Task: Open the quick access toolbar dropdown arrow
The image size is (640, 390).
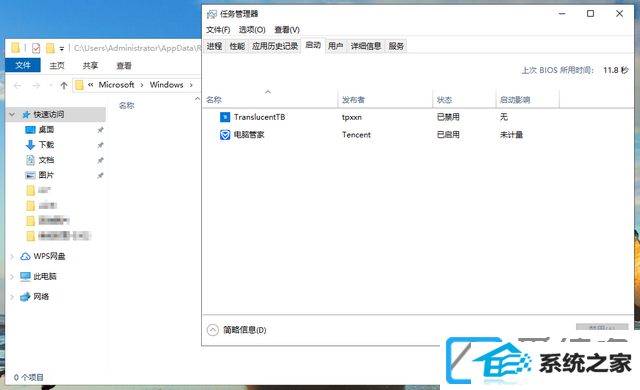Action: (62, 49)
